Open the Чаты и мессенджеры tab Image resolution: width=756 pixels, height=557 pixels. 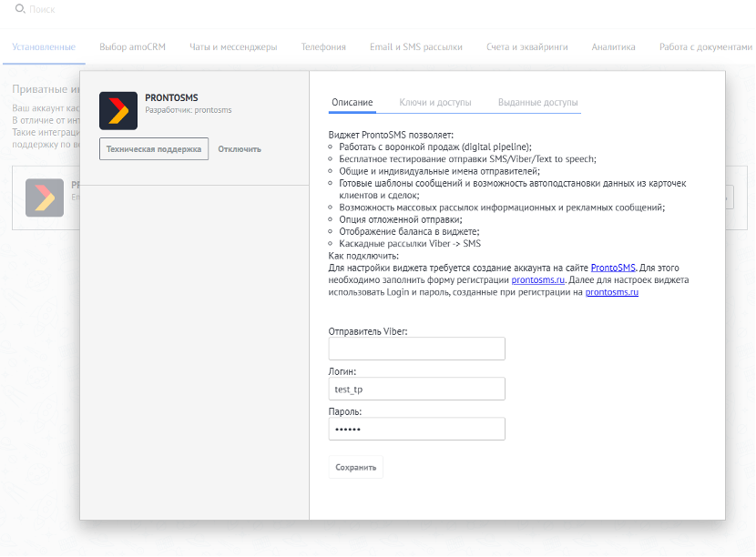(x=233, y=46)
